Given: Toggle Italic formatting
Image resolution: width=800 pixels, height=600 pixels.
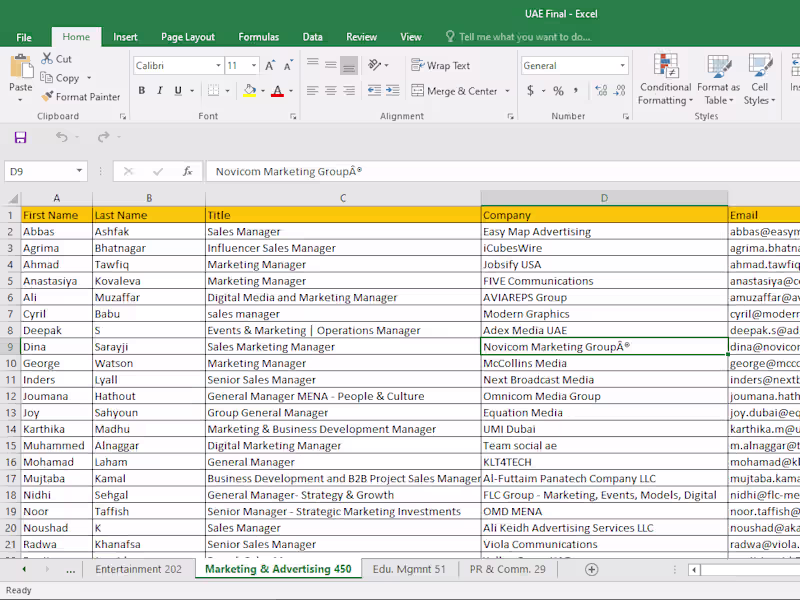Looking at the screenshot, I should click(158, 91).
